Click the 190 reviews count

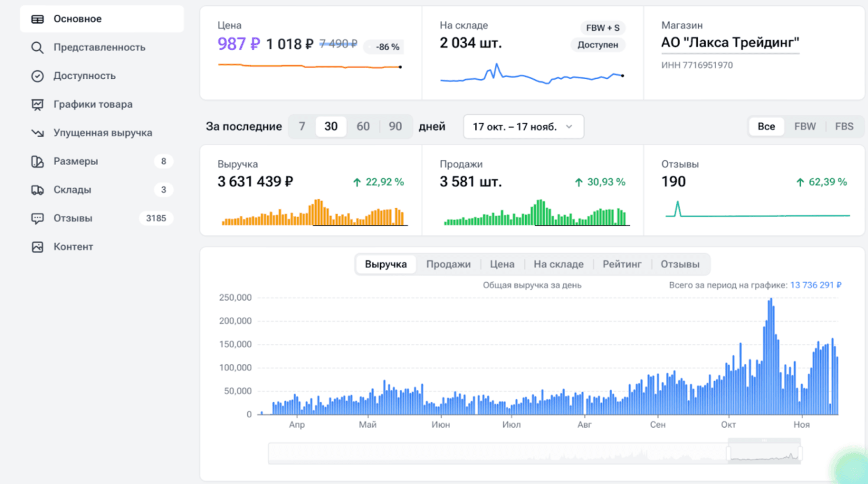[673, 182]
